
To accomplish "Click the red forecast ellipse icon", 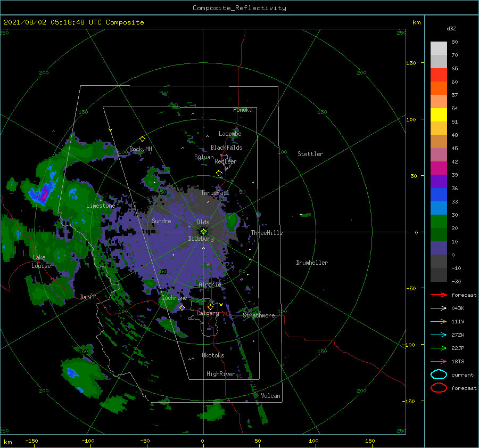I will point(439,388).
